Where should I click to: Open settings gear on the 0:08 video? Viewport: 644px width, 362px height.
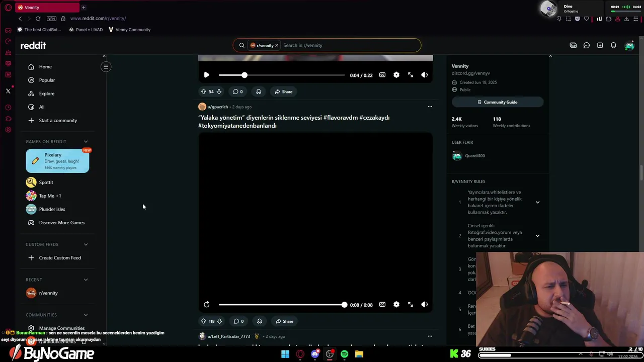pyautogui.click(x=396, y=305)
